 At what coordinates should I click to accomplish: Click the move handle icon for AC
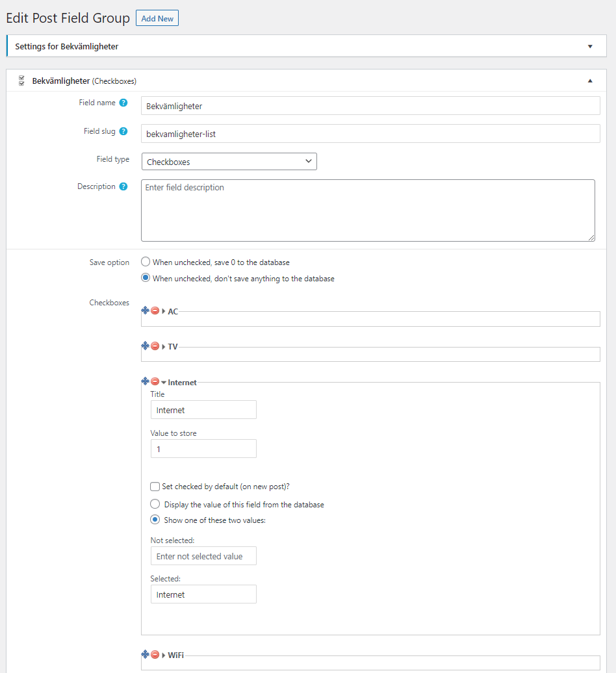(x=146, y=311)
